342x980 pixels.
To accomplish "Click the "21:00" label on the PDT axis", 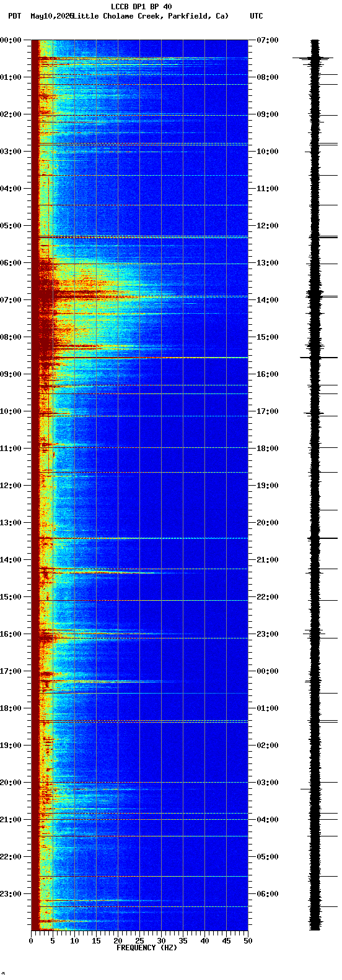I will pyautogui.click(x=11, y=820).
